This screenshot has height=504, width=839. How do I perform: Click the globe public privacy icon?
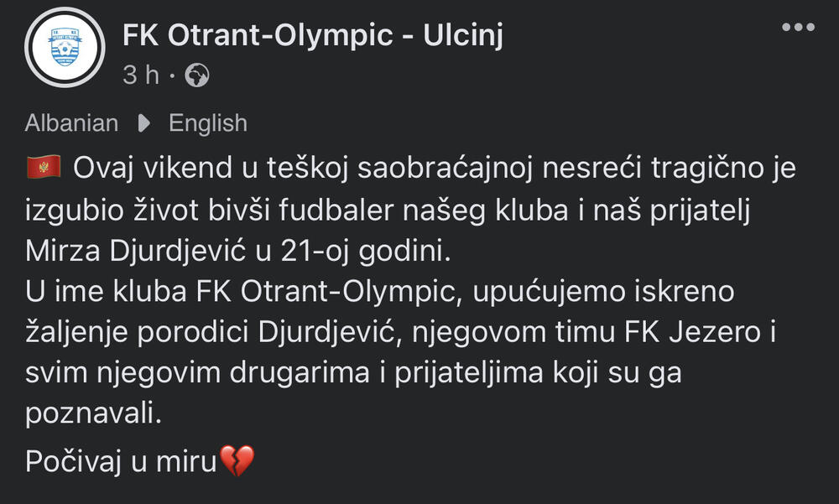[196, 75]
